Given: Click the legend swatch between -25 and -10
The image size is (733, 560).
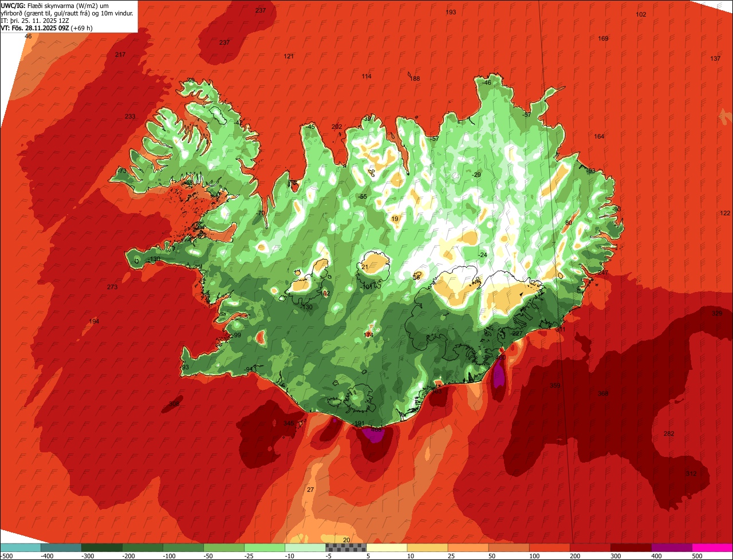Looking at the screenshot, I should 265,547.
